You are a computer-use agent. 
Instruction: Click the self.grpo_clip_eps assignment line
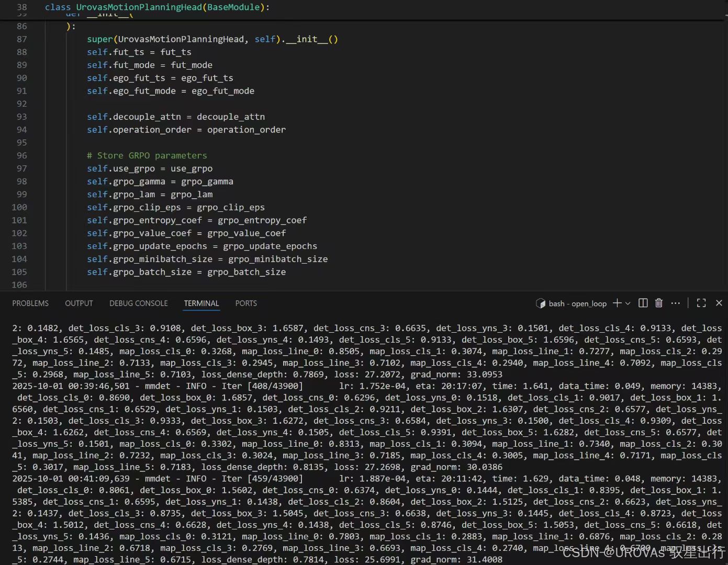pos(176,207)
